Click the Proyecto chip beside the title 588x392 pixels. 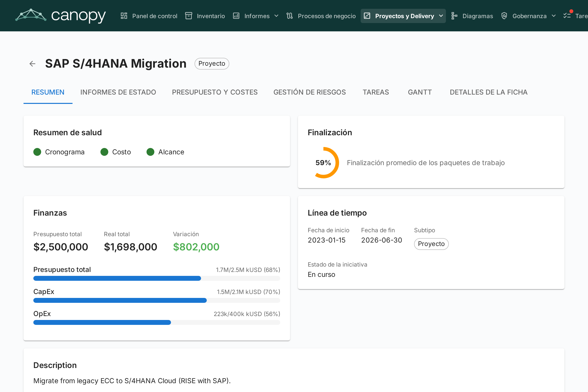212,63
